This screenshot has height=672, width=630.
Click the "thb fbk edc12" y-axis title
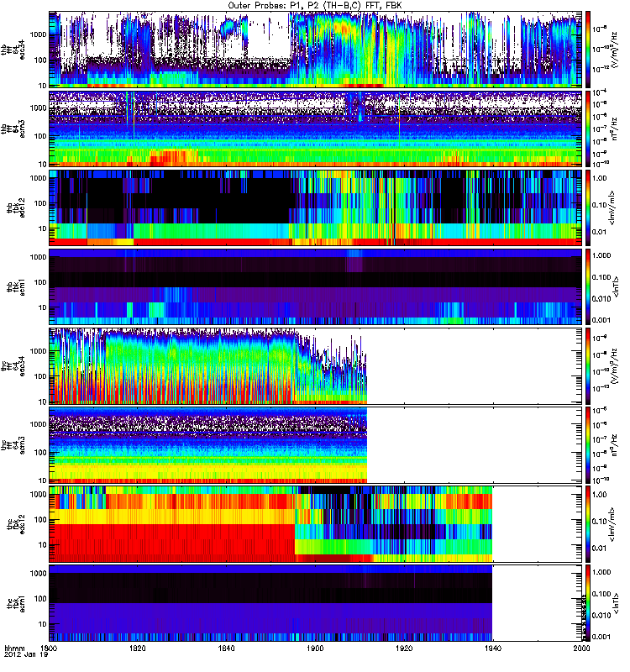tap(16, 207)
